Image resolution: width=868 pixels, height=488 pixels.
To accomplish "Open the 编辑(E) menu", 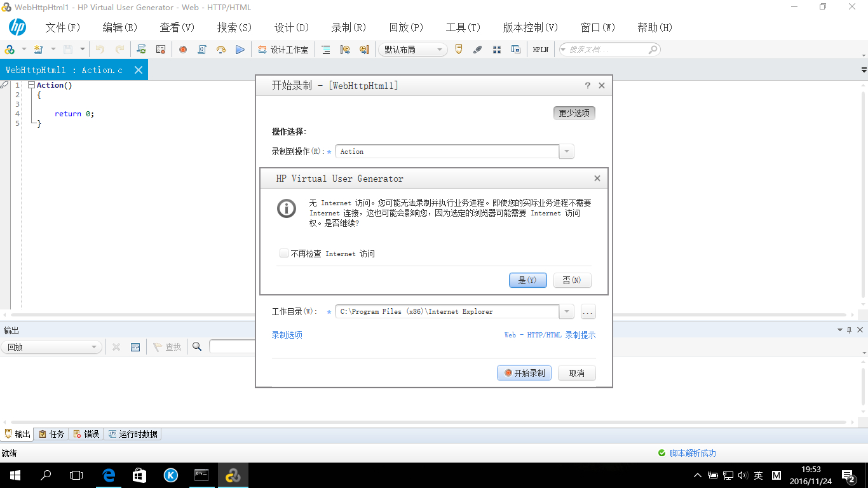I will (120, 27).
